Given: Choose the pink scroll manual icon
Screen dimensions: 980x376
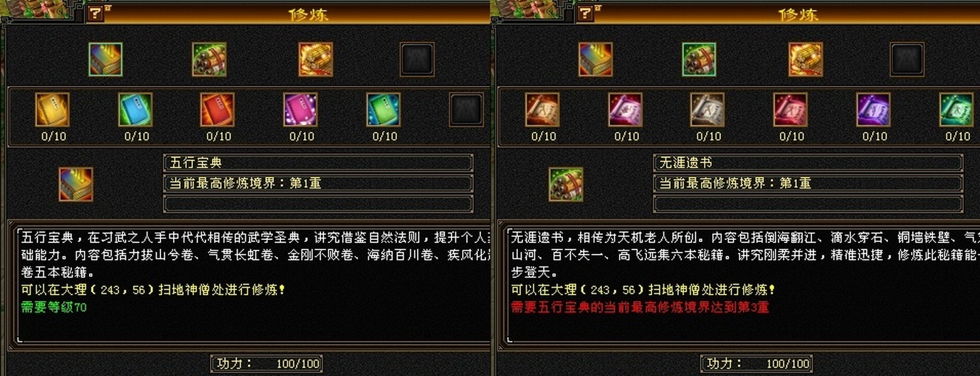Looking at the screenshot, I should [x=626, y=110].
